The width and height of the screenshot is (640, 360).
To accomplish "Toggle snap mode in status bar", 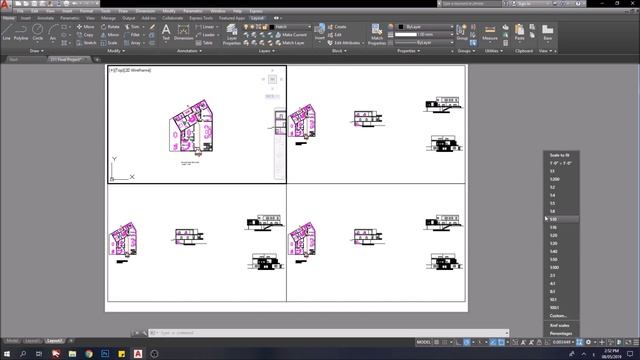I will pos(445,342).
